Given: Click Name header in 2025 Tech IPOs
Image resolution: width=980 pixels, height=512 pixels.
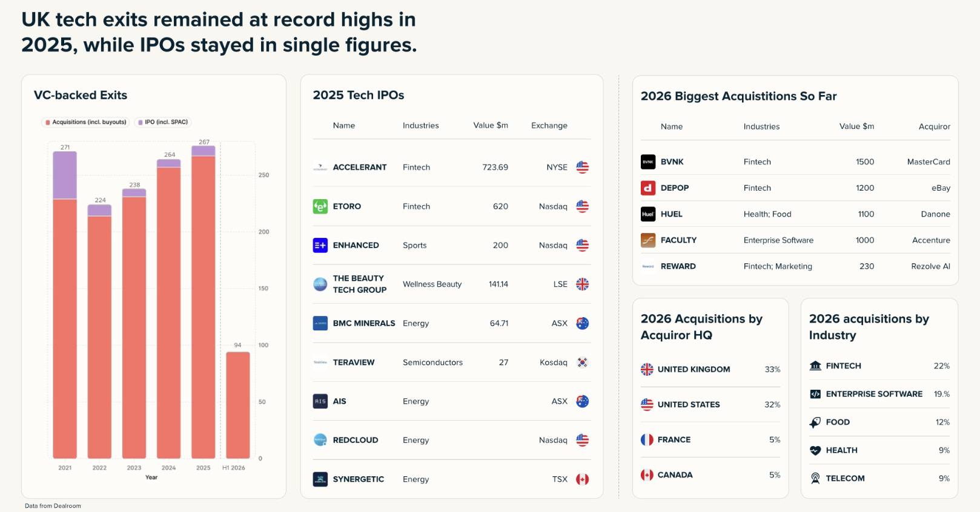Looking at the screenshot, I should pos(344,125).
